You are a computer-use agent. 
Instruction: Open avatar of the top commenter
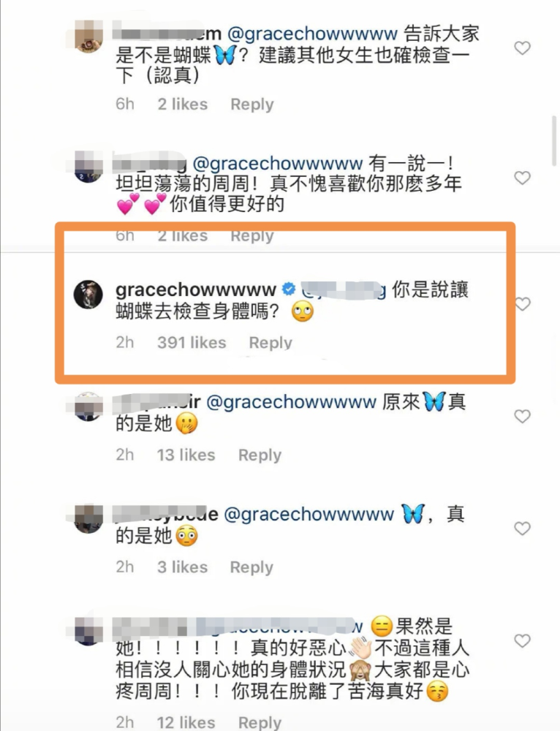pyautogui.click(x=88, y=37)
